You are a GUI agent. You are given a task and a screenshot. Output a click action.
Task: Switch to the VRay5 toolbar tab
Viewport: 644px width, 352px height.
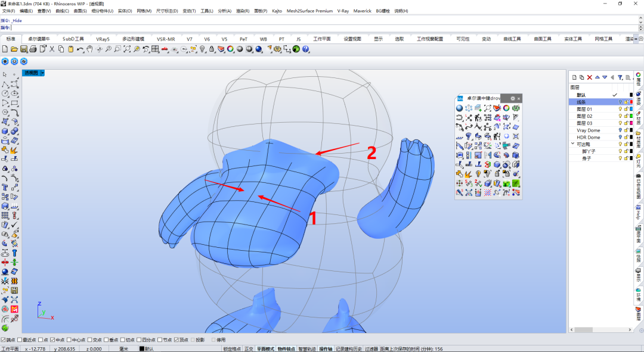(x=103, y=39)
